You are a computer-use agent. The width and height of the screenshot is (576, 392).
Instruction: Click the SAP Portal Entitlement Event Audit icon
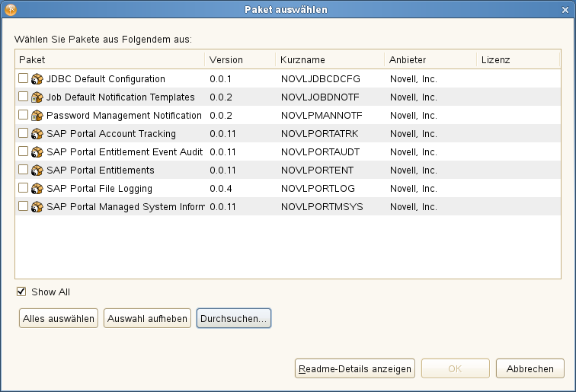tap(37, 151)
